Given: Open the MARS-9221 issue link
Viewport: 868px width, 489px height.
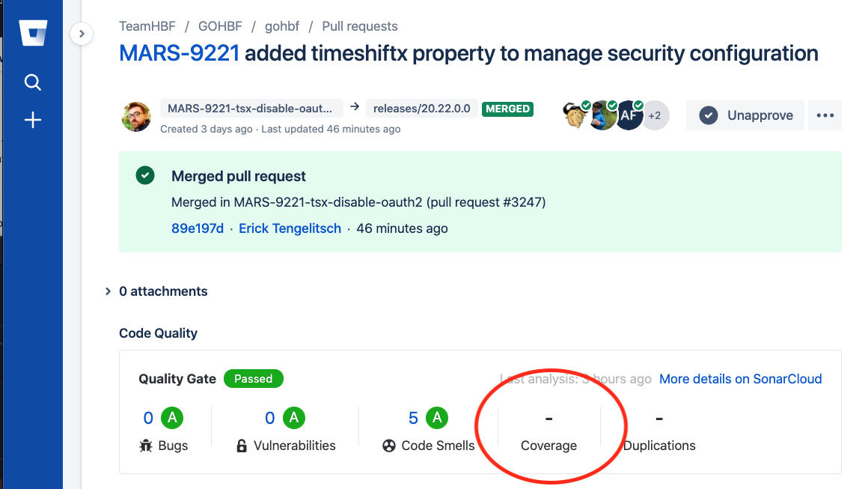Looking at the screenshot, I should point(179,54).
